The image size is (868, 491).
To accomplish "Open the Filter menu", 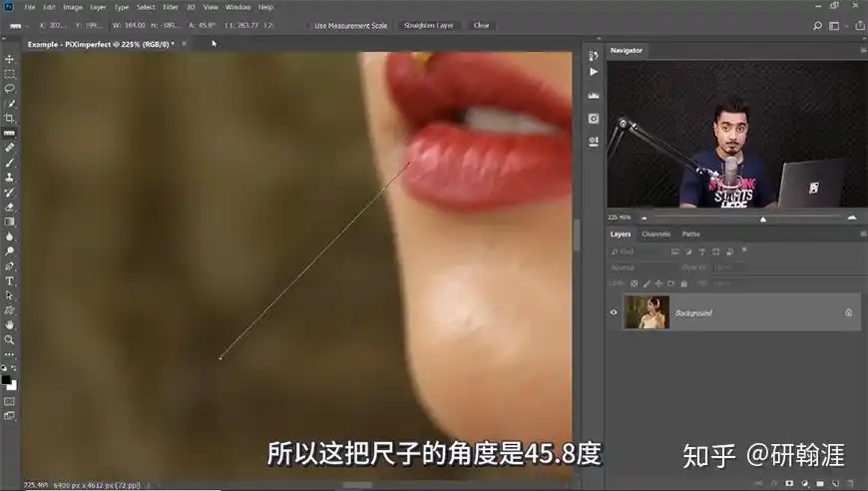I will pyautogui.click(x=171, y=7).
